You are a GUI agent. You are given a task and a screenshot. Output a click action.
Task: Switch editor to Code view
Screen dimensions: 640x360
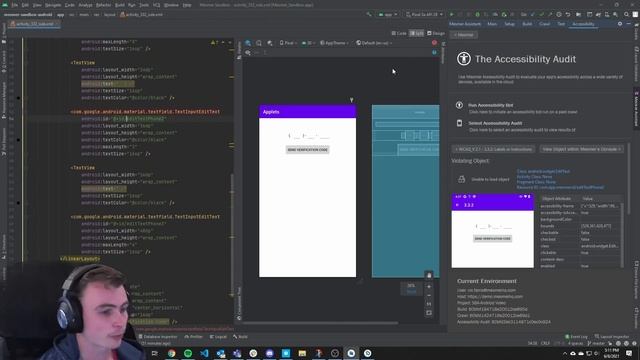click(399, 33)
